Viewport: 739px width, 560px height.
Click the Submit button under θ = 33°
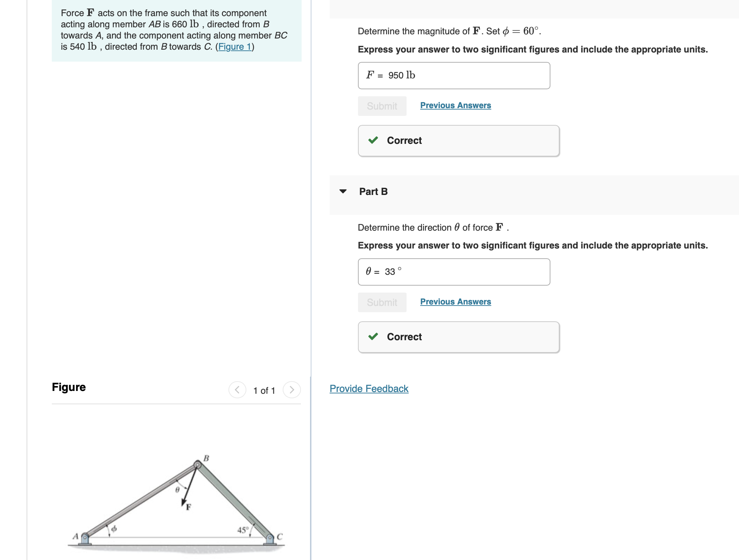point(382,302)
